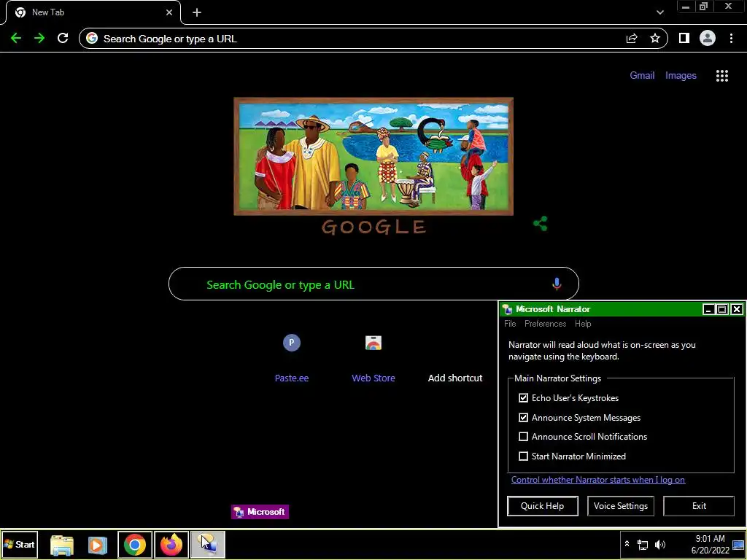The height and width of the screenshot is (560, 747).
Task: Go back using Chrome back arrow
Action: tap(16, 39)
